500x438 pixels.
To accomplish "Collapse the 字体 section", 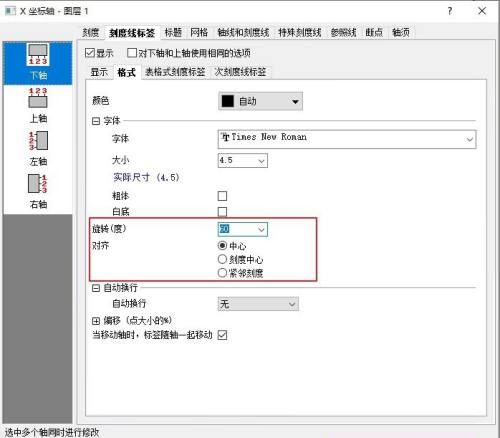I will (96, 121).
